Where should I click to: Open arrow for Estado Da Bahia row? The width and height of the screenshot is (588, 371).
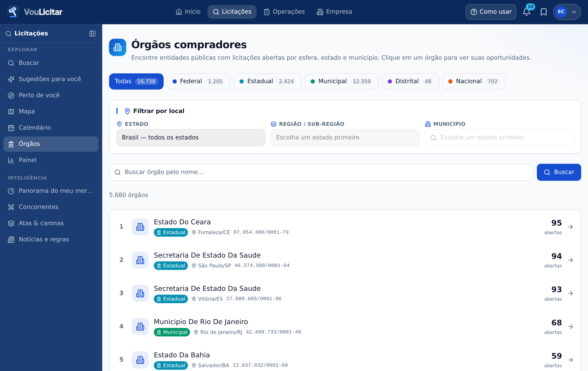[570, 360]
